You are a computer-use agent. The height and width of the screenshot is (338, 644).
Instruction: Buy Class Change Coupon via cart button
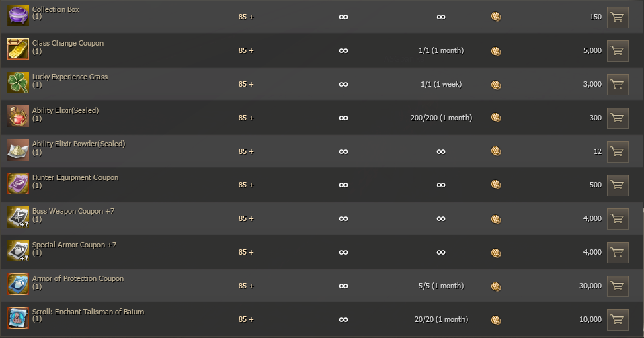tap(617, 50)
